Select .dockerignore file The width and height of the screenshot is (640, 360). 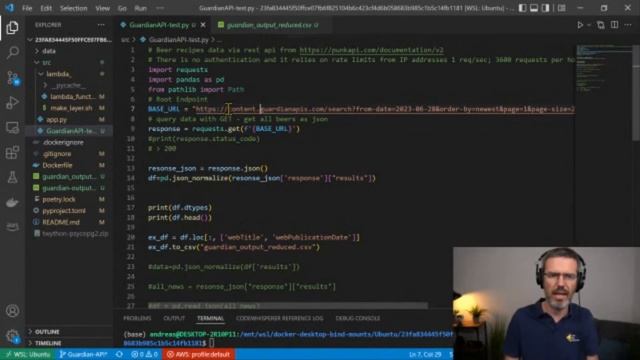coord(63,142)
